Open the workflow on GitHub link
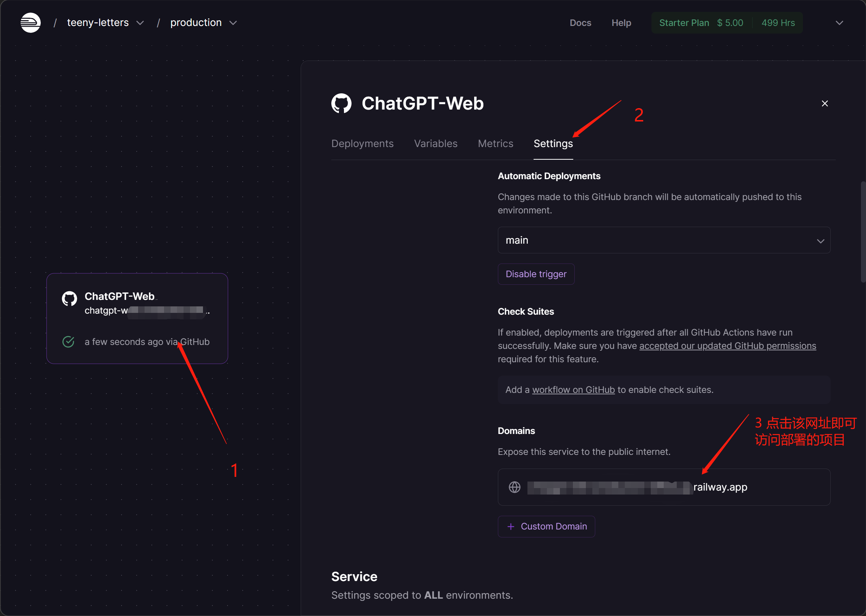866x616 pixels. click(x=573, y=390)
